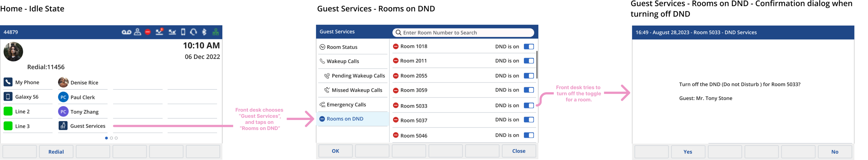Tap the voicemail icon in status bar
Image resolution: width=868 pixels, height=160 pixels.
click(126, 32)
